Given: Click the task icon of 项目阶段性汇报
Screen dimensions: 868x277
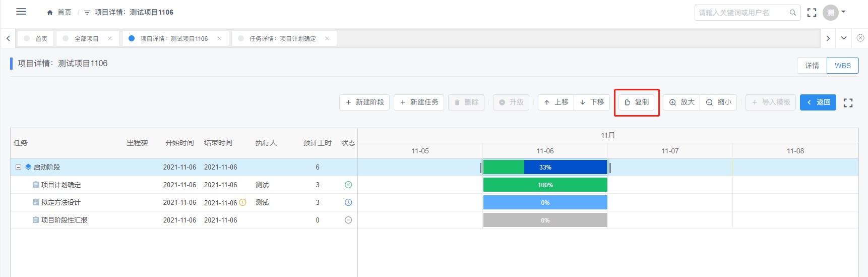Looking at the screenshot, I should coord(36,220).
